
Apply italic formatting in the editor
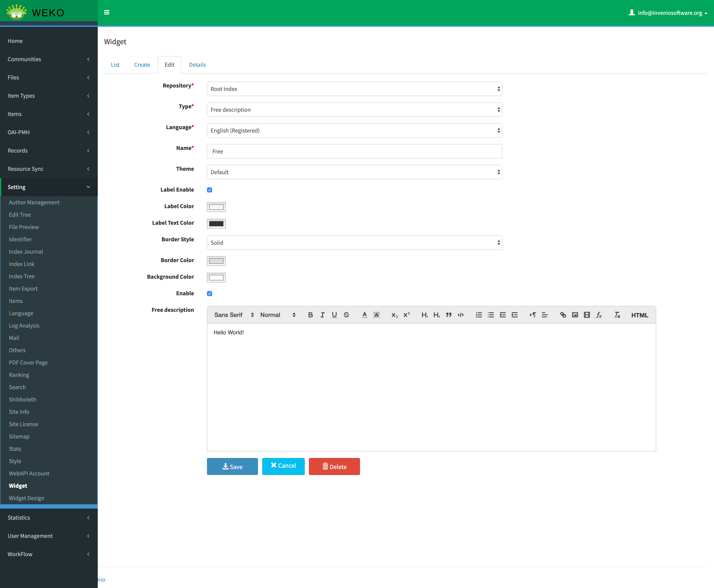point(322,315)
